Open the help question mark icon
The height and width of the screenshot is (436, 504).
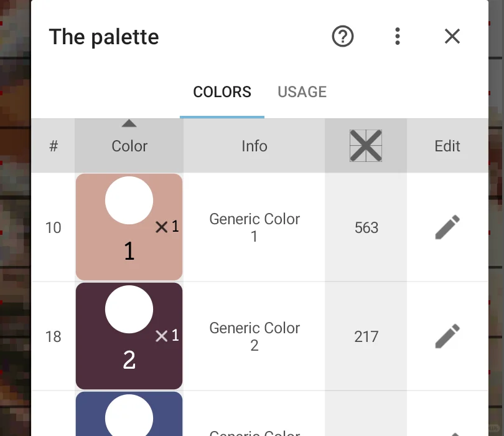pos(343,37)
